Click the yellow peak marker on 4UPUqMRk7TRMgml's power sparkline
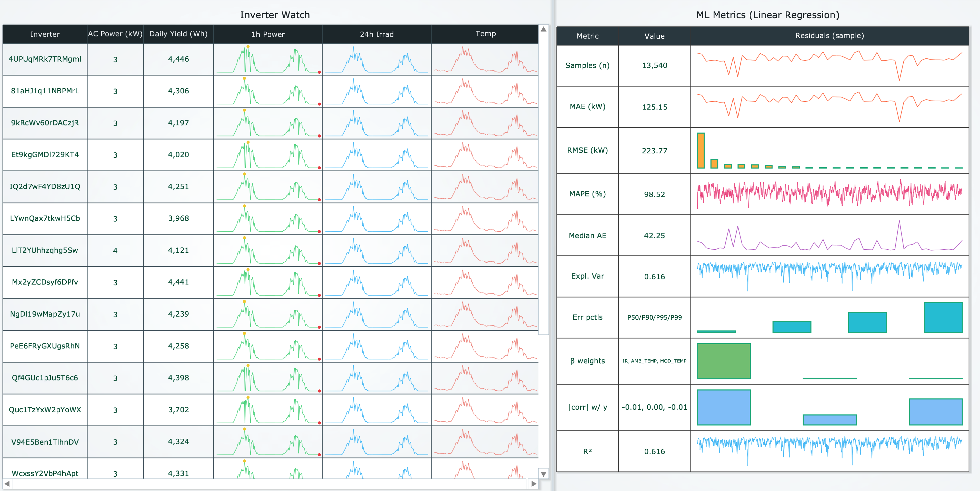The width and height of the screenshot is (980, 491). coord(248,46)
